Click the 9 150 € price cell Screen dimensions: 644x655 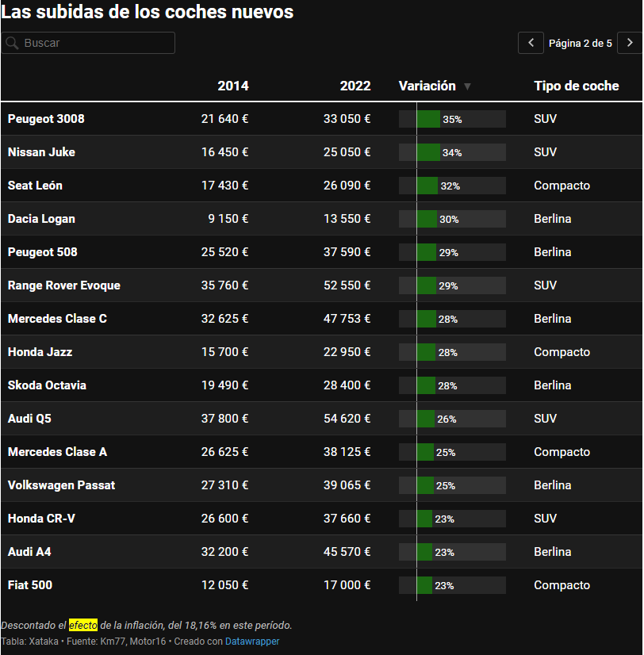pyautogui.click(x=228, y=219)
